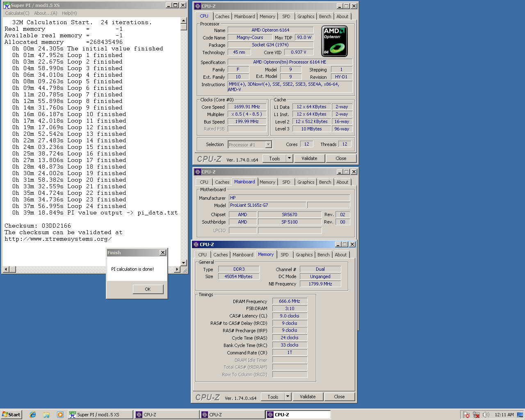Open Bench tab in the top CPU-Z window

pyautogui.click(x=325, y=16)
